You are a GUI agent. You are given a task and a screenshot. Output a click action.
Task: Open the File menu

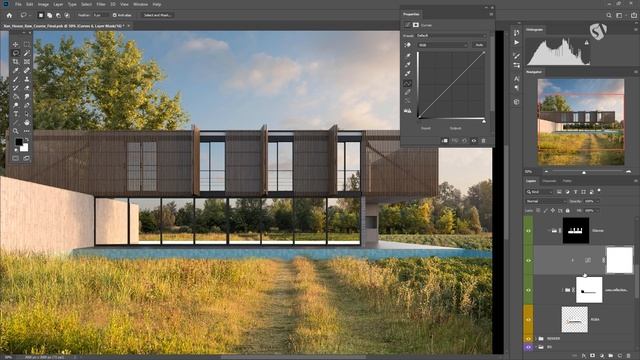click(18, 4)
